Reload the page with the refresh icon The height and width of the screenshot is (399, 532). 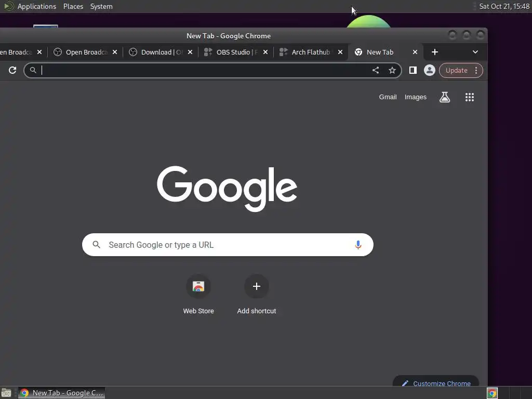12,70
